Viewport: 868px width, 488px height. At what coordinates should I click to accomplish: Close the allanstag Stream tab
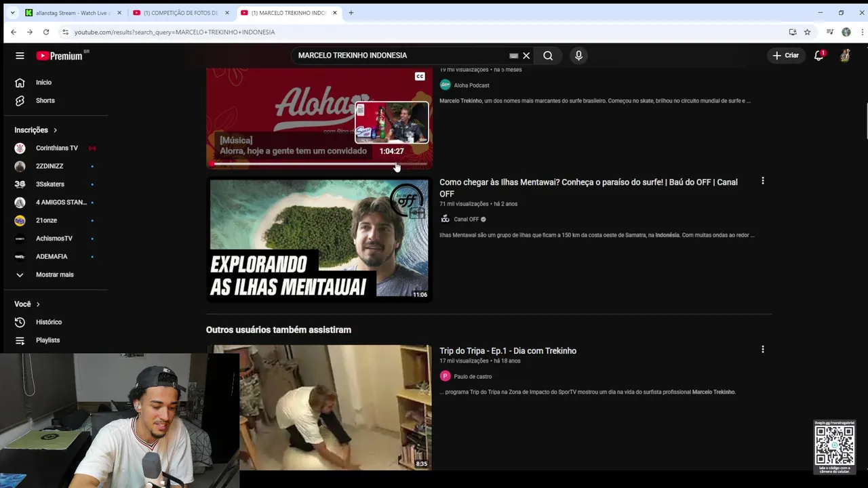click(119, 13)
